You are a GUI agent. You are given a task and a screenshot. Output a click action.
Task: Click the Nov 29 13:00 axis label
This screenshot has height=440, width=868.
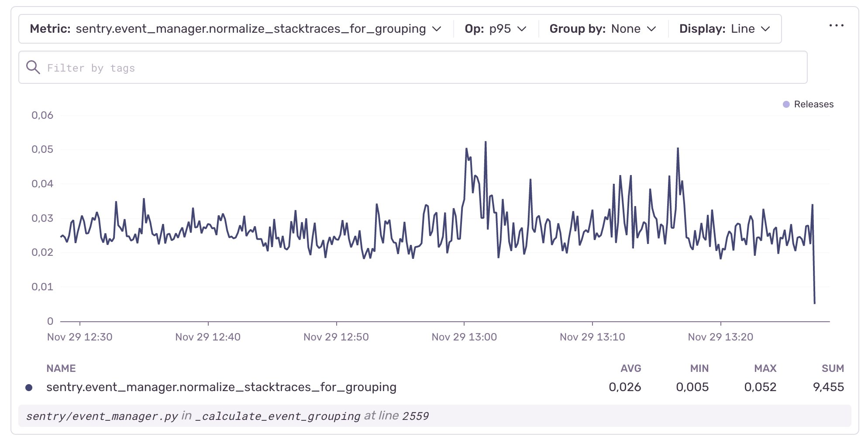point(464,337)
